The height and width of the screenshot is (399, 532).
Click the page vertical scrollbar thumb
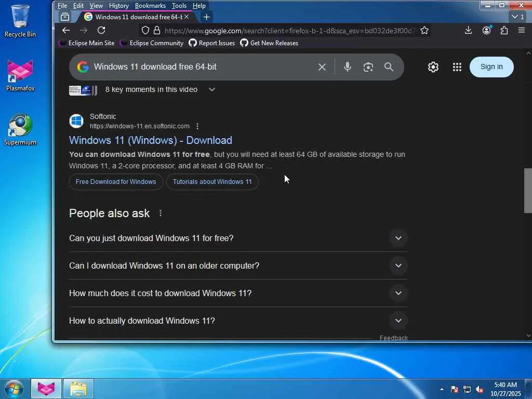[x=528, y=191]
